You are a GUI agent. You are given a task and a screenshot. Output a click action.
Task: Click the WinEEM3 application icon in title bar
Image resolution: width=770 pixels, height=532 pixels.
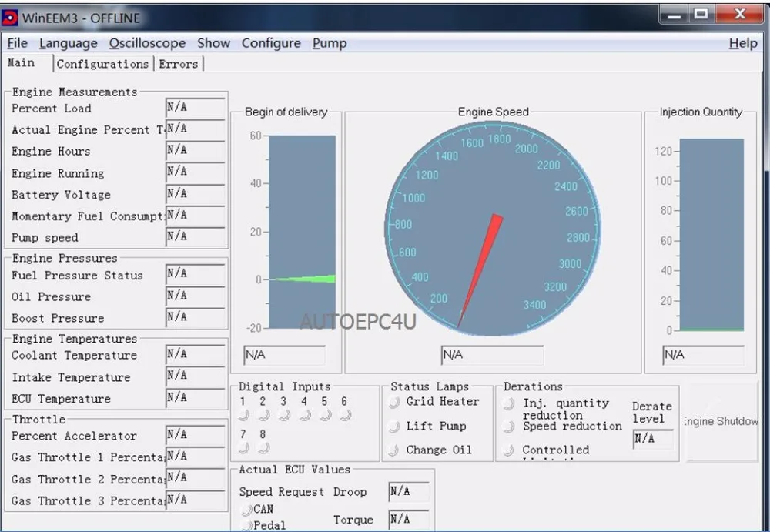click(x=10, y=18)
